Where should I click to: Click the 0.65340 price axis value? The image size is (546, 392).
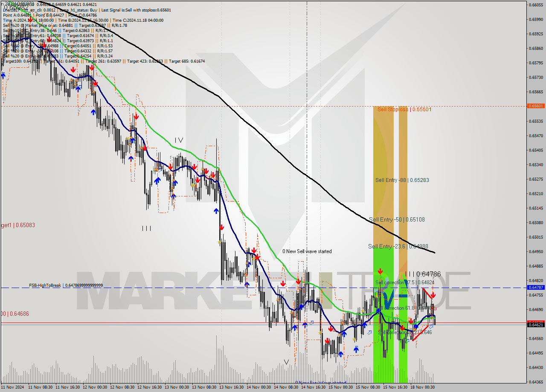536,164
